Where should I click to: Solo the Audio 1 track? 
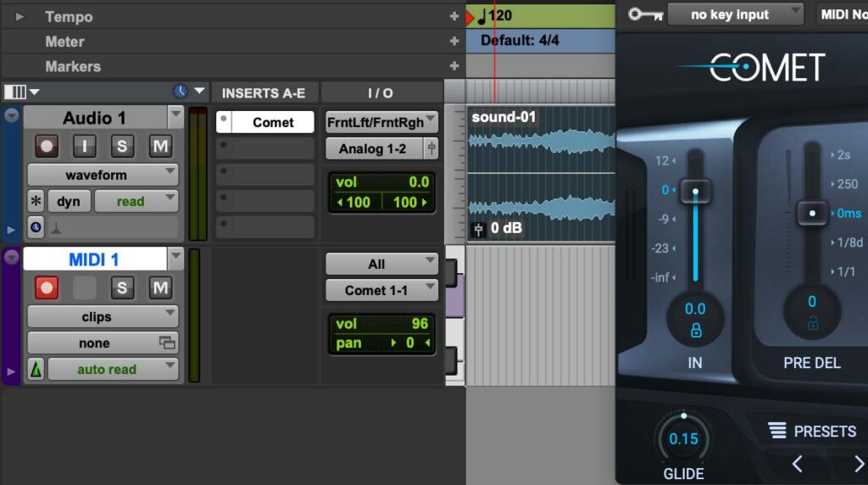pyautogui.click(x=122, y=146)
